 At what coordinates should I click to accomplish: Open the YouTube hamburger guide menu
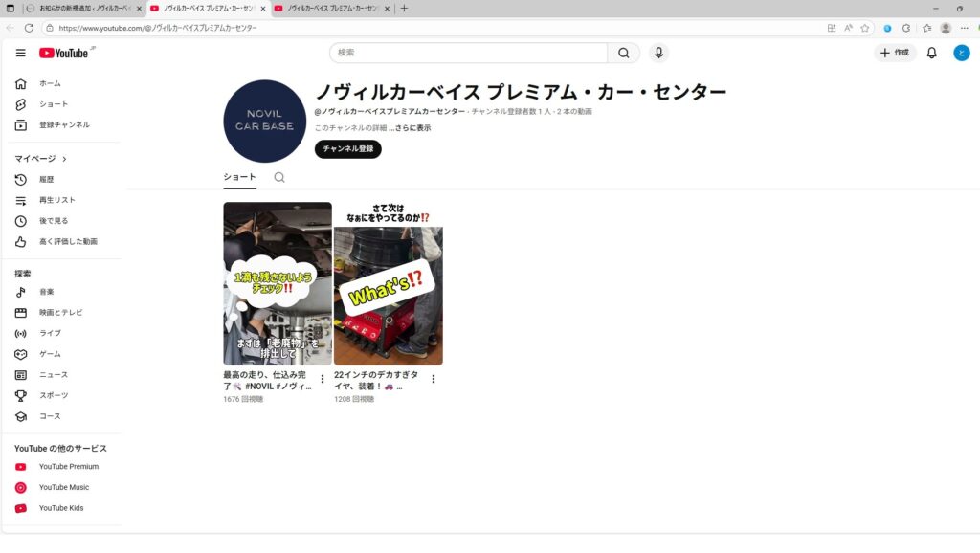pyautogui.click(x=20, y=53)
